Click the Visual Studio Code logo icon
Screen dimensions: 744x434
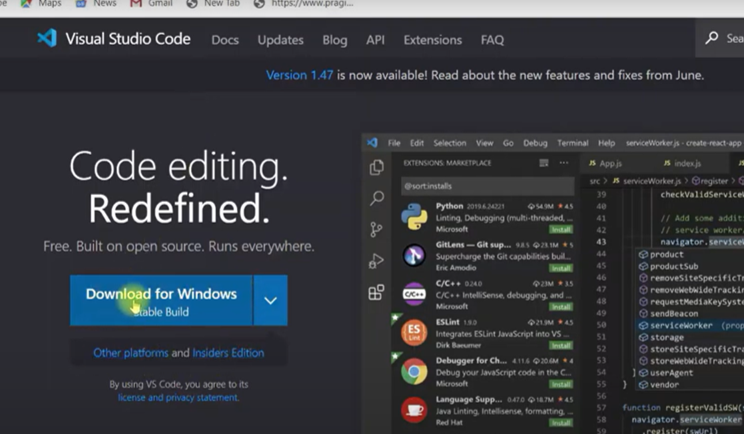pos(47,39)
